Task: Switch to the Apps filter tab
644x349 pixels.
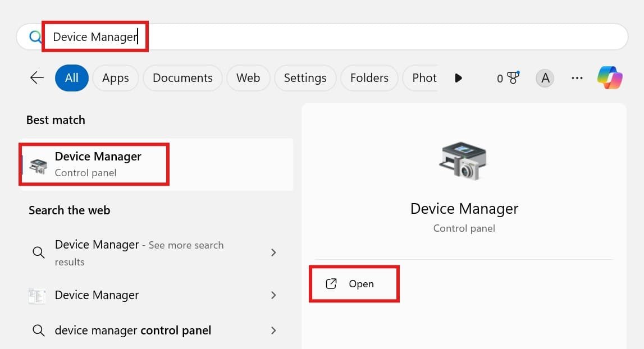Action: coord(115,78)
